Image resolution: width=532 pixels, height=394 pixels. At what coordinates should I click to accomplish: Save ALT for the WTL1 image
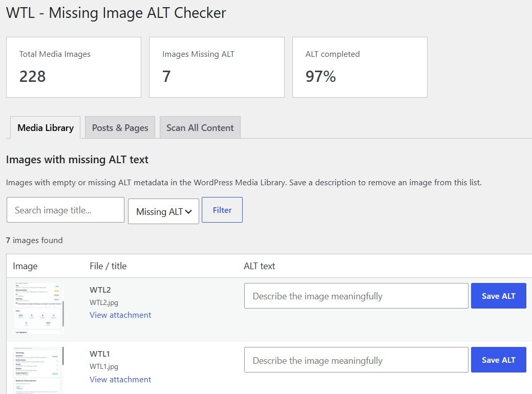[x=498, y=360]
